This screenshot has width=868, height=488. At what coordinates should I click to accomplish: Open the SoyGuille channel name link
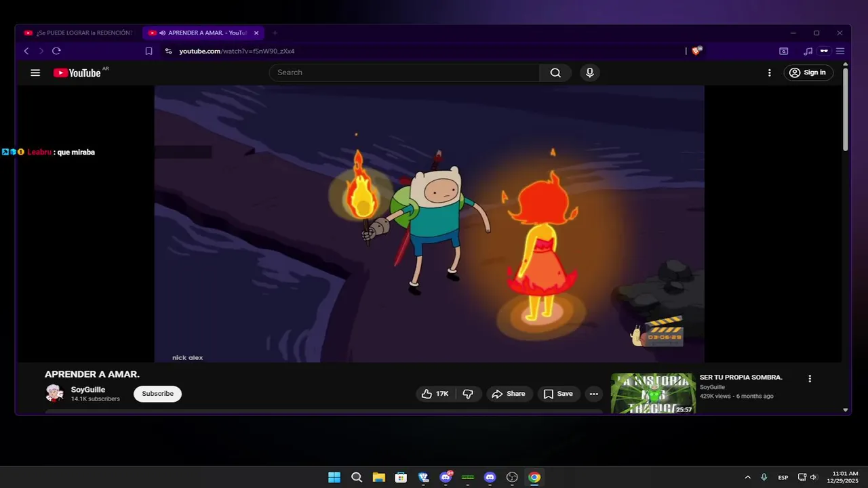click(x=88, y=390)
